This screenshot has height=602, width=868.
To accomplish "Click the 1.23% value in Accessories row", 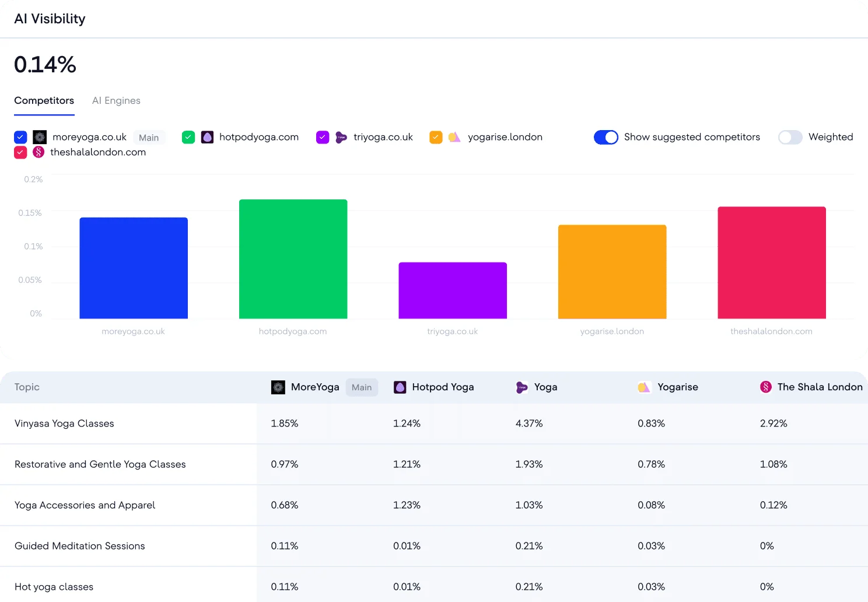I will pos(407,505).
